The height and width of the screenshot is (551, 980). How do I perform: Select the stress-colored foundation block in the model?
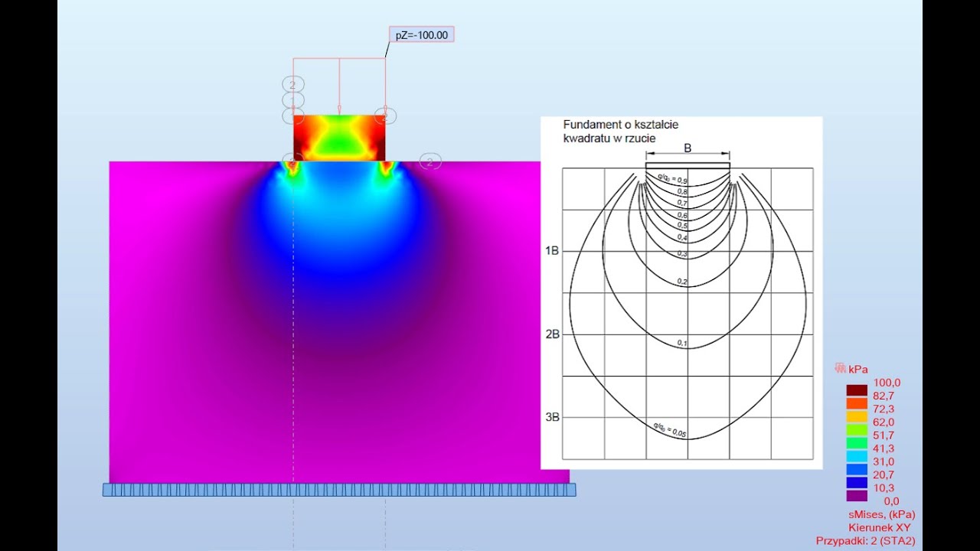(339, 138)
